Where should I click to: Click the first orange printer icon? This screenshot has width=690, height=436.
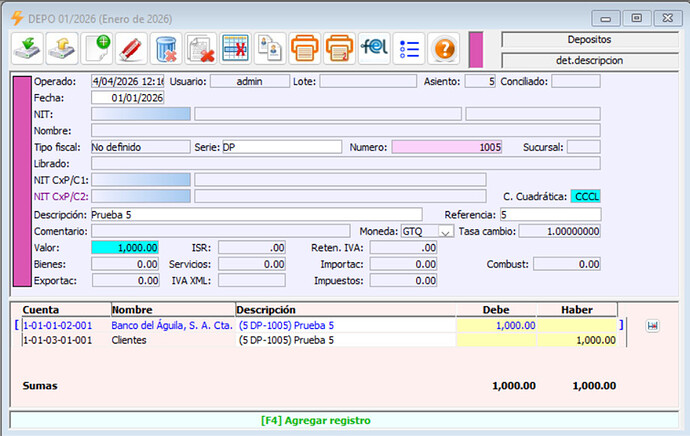point(305,48)
